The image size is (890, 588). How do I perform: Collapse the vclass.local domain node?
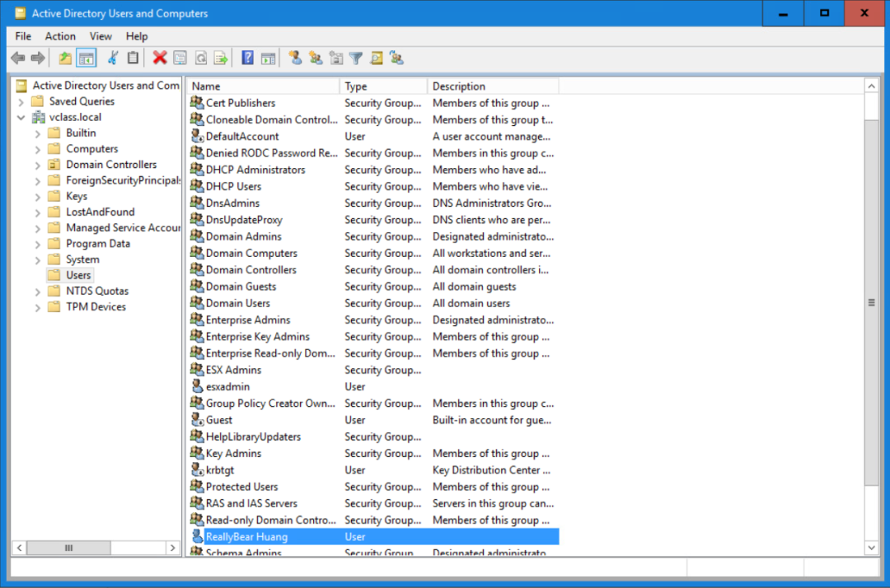pyautogui.click(x=21, y=118)
